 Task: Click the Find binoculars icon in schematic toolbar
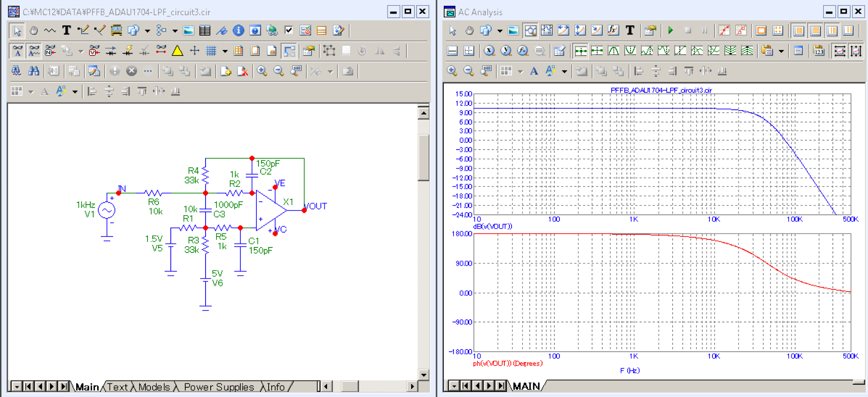pyautogui.click(x=33, y=71)
